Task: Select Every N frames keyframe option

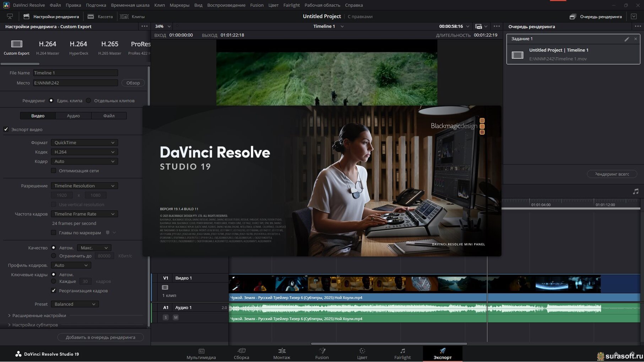Action: pos(54,281)
